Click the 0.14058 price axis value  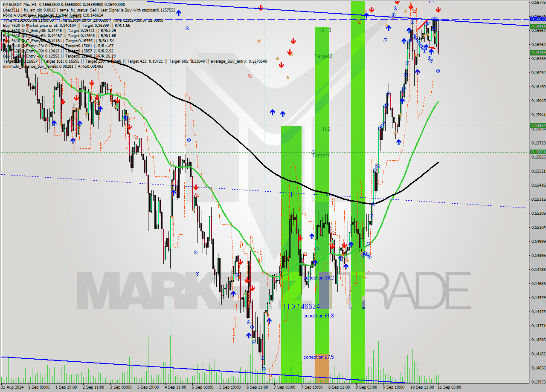[x=538, y=368]
